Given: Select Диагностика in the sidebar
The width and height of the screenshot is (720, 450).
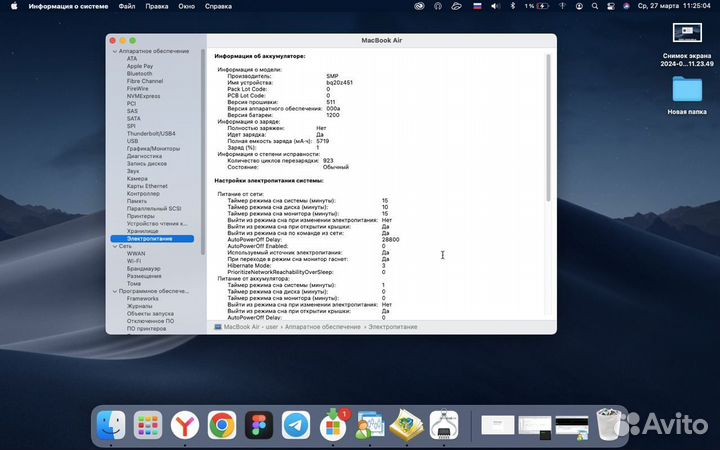Looking at the screenshot, I should coord(144,156).
